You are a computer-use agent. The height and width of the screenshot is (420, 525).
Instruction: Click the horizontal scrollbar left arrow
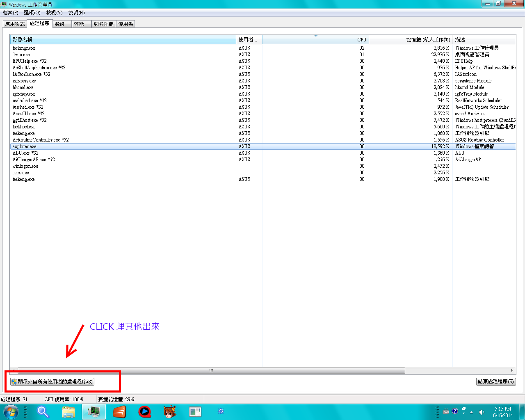[x=14, y=370]
